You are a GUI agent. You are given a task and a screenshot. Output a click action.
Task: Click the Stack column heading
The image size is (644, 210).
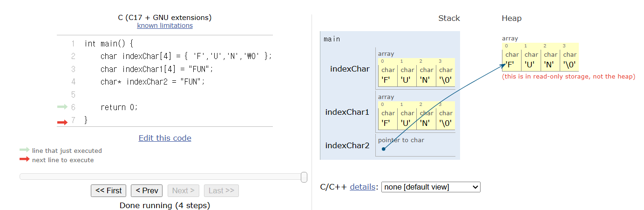click(449, 19)
